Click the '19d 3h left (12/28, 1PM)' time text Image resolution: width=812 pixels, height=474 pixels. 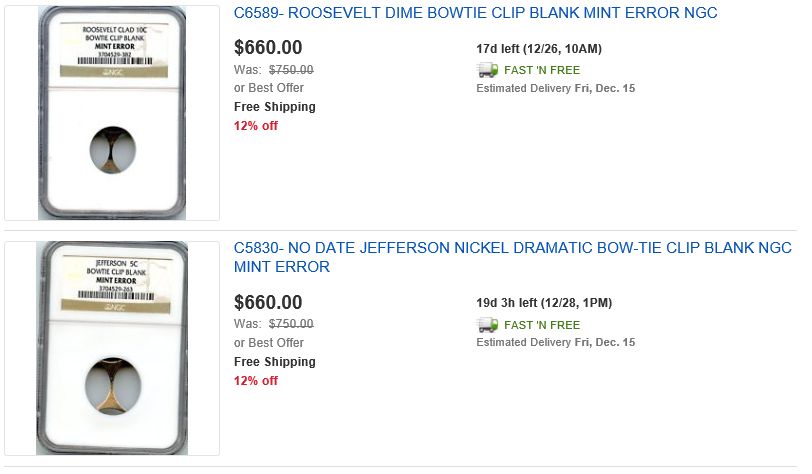tap(544, 303)
